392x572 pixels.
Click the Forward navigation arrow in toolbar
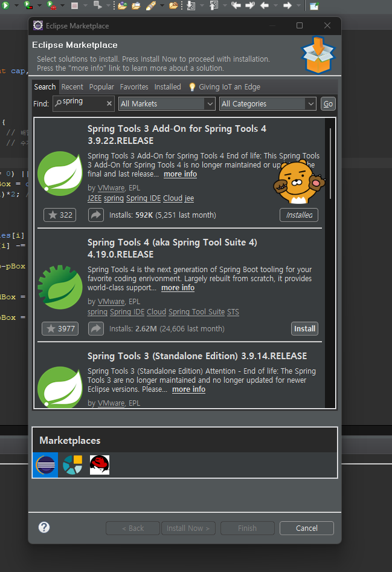[288, 5]
